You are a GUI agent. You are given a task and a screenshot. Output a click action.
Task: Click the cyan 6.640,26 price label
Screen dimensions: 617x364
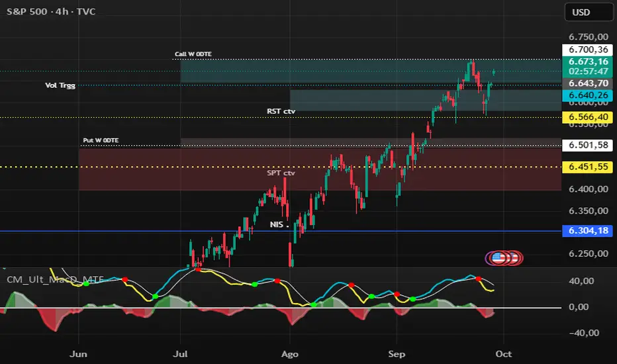(x=588, y=95)
